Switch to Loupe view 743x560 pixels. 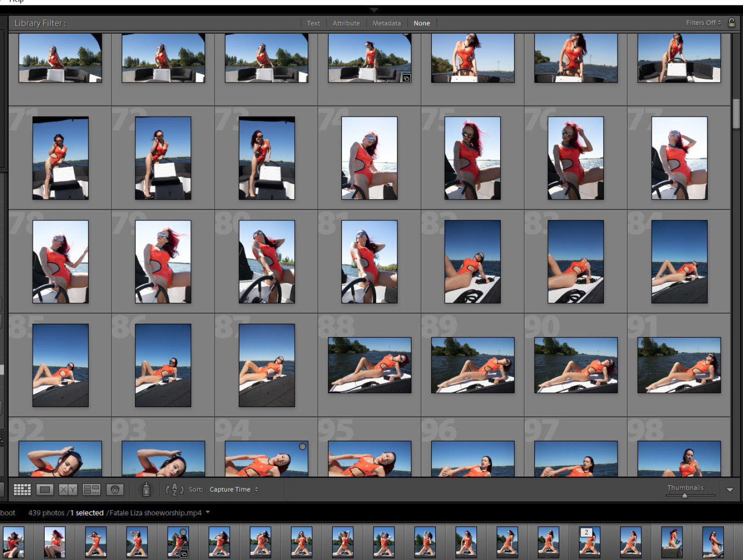[45, 489]
